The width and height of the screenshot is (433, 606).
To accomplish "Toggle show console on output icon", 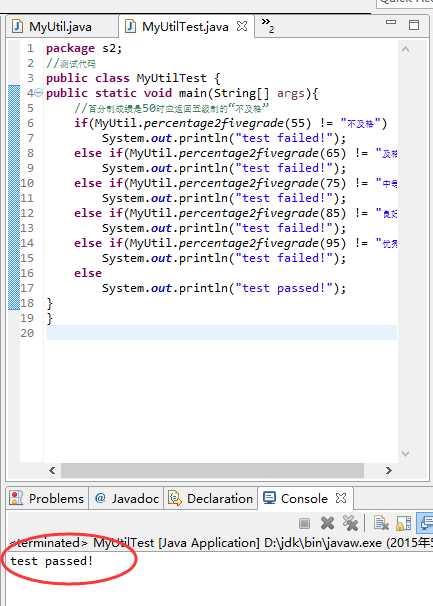I will coord(425,523).
